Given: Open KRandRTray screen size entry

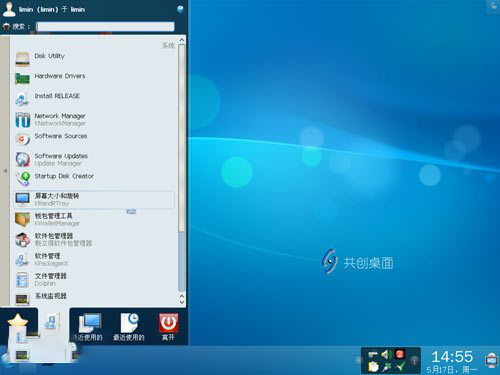Looking at the screenshot, I should click(93, 199).
